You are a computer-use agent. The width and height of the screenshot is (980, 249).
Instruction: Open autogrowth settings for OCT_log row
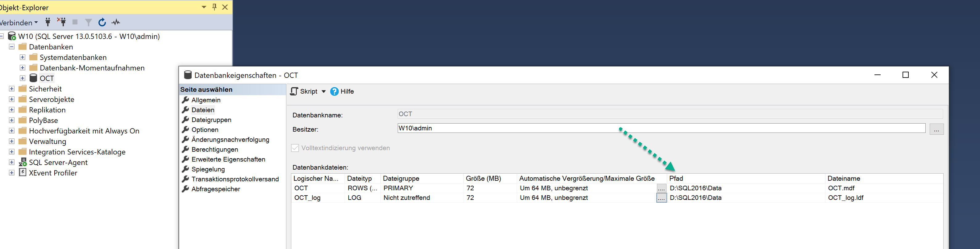[x=661, y=198]
